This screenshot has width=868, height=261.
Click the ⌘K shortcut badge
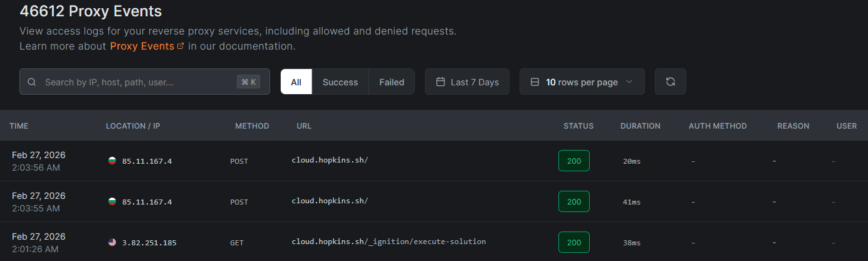click(x=249, y=82)
